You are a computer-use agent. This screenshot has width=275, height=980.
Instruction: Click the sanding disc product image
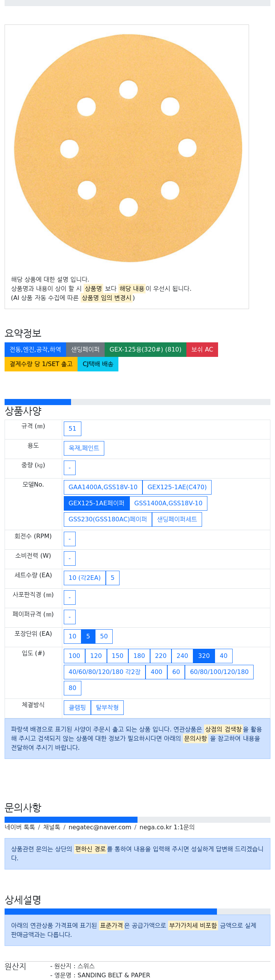point(128,148)
